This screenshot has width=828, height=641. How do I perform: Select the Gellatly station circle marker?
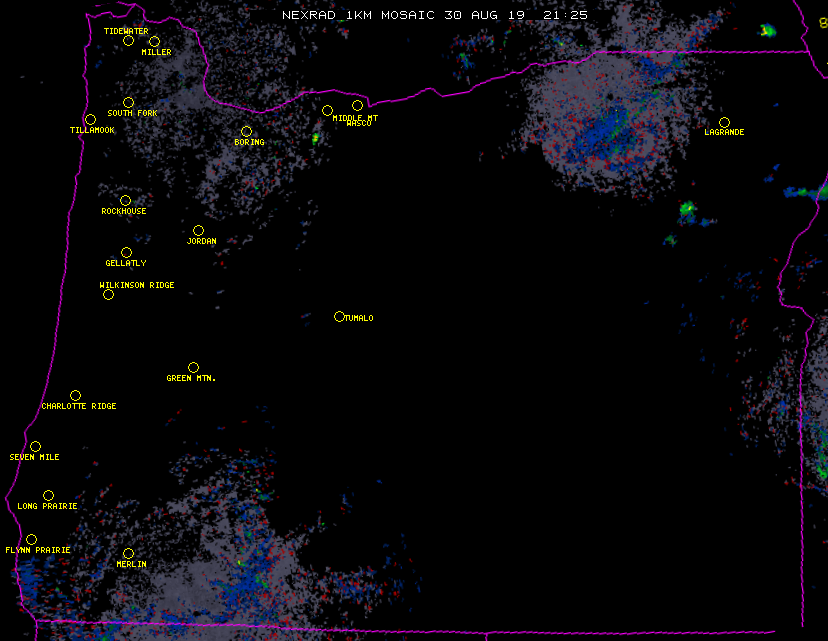coord(126,252)
